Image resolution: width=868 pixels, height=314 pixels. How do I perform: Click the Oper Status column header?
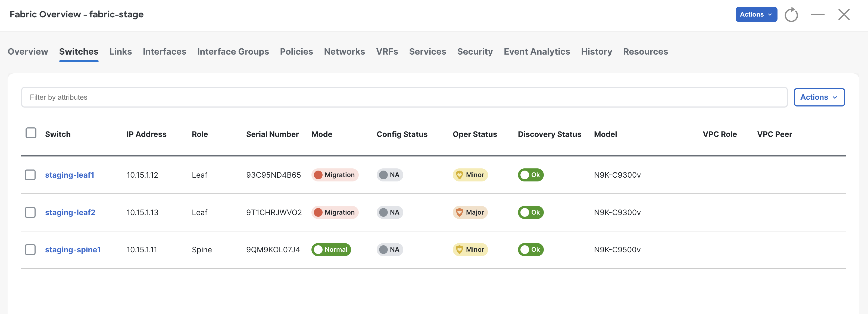[475, 134]
